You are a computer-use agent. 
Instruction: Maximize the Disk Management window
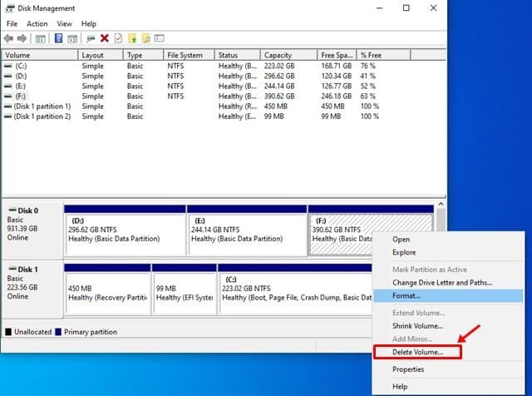[406, 7]
